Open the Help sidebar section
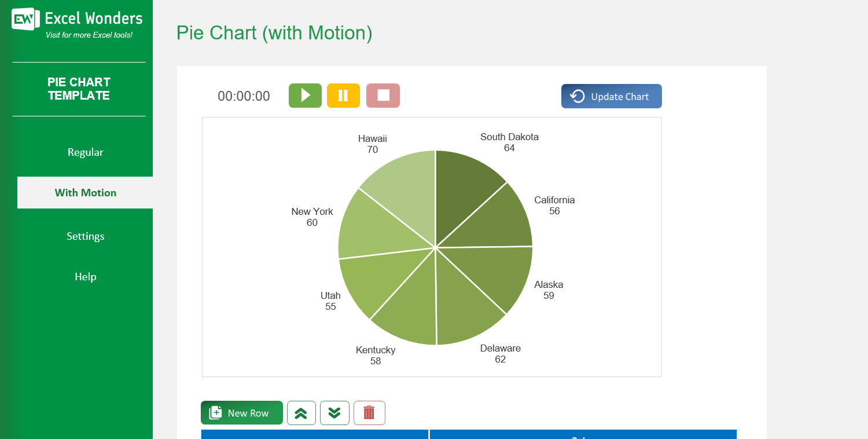Viewport: 868px width, 439px height. 85,276
